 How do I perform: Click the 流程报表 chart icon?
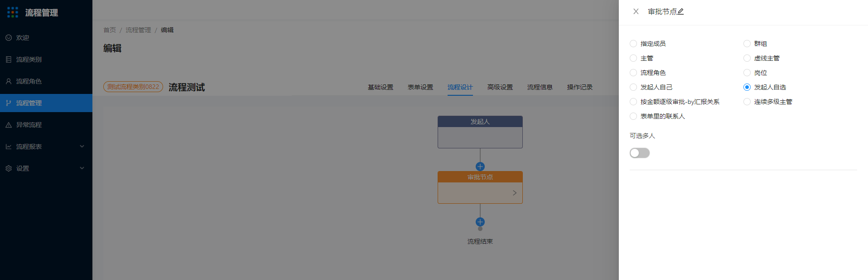pos(9,147)
